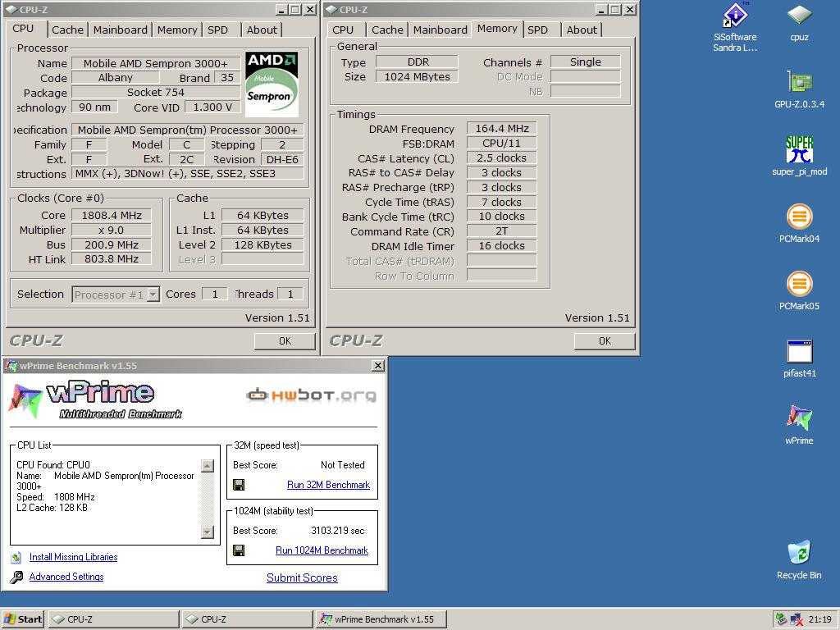Click the Channels # value Single
Image resolution: width=840 pixels, height=630 pixels.
coord(585,62)
